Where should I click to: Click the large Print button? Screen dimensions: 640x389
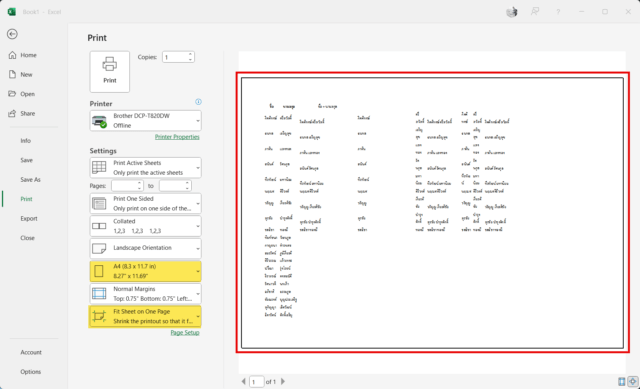(109, 71)
